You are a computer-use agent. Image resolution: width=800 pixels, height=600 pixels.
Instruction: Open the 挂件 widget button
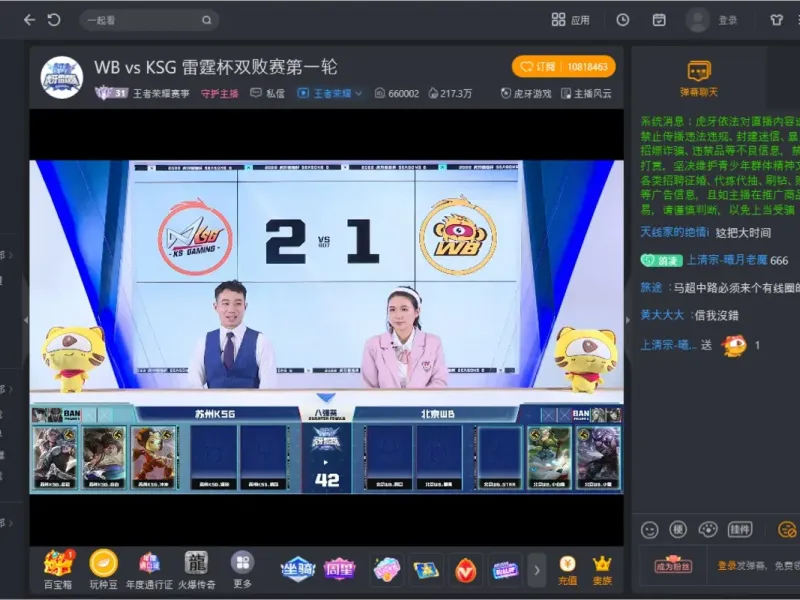739,530
